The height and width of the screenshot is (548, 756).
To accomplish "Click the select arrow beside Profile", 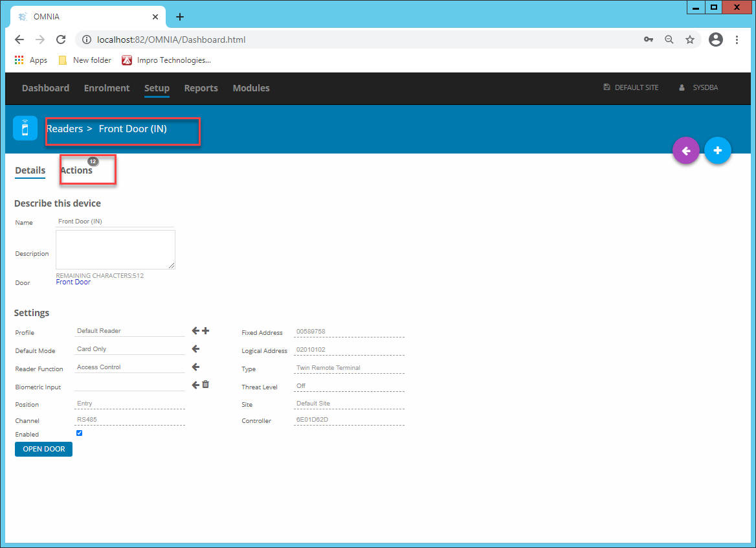I will (195, 331).
